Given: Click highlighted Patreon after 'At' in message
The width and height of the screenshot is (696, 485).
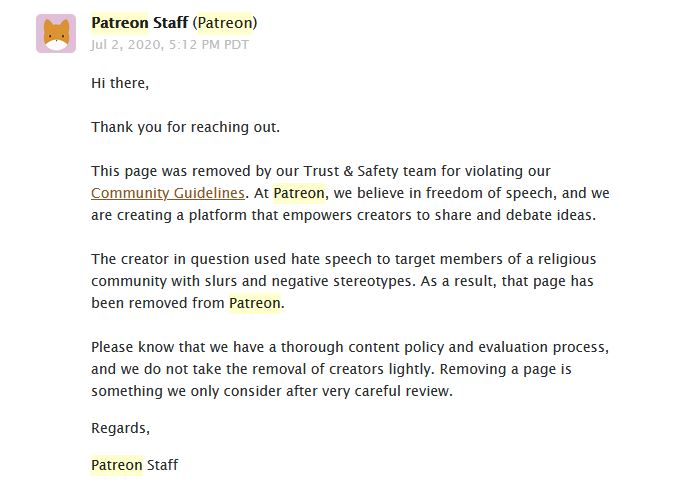Looking at the screenshot, I should pyautogui.click(x=299, y=193).
